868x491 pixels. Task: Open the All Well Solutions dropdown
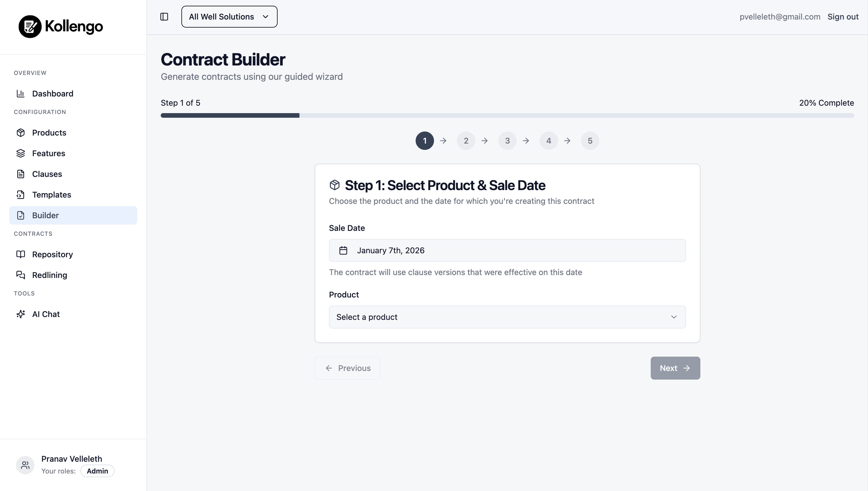click(x=229, y=17)
